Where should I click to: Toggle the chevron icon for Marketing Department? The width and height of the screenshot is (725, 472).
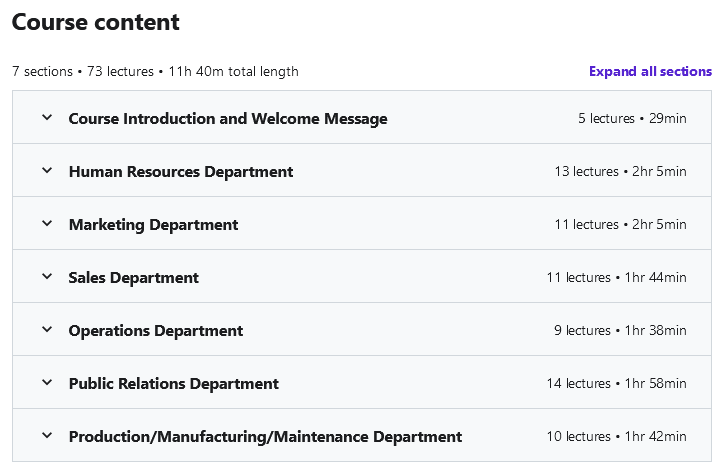pyautogui.click(x=47, y=224)
